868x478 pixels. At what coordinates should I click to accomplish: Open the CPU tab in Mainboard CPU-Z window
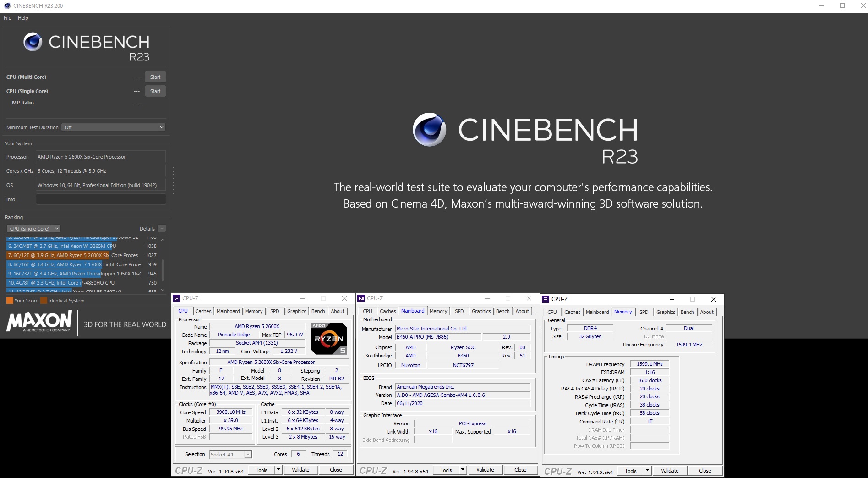click(368, 311)
